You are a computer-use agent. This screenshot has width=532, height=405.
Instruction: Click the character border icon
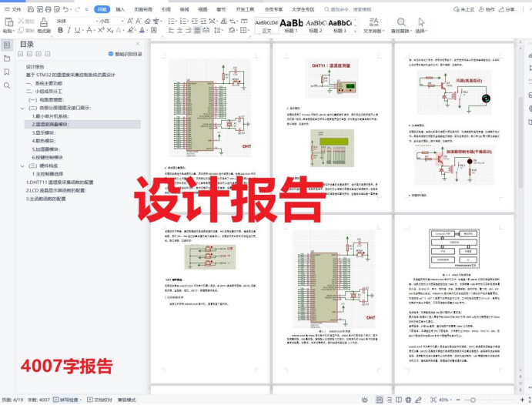pos(154,30)
